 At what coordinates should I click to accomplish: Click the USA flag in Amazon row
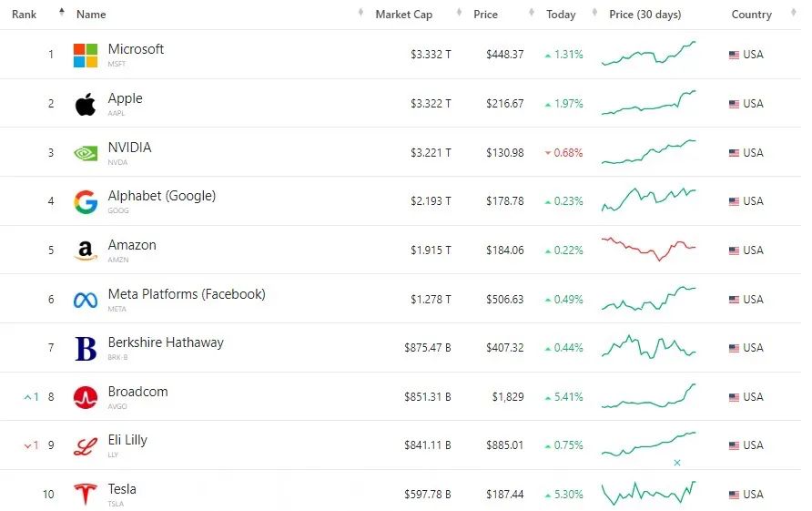[x=734, y=250]
